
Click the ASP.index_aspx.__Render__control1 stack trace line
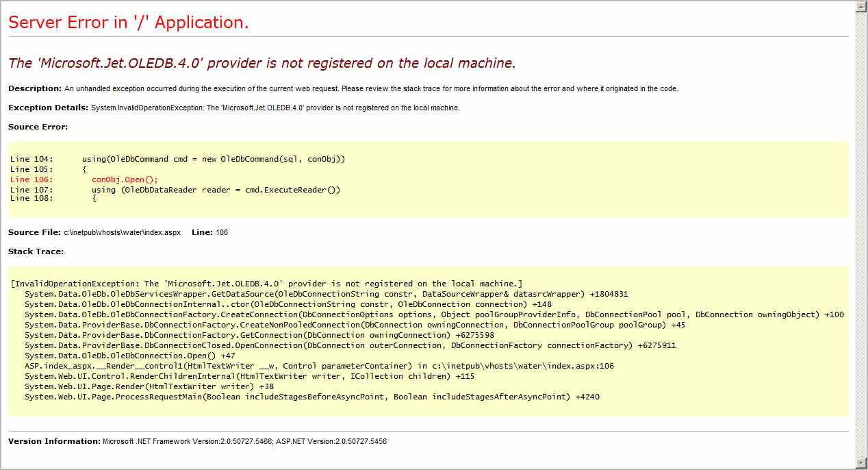(319, 366)
